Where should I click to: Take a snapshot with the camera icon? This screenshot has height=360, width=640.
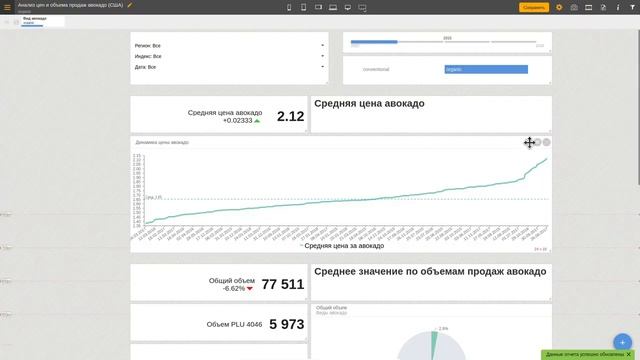coord(574,7)
